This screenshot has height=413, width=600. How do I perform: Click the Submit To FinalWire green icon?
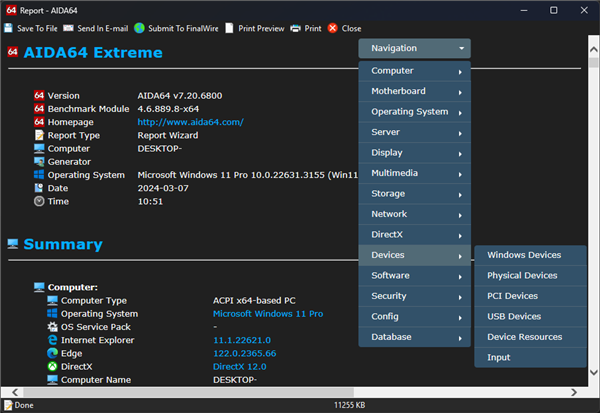139,28
